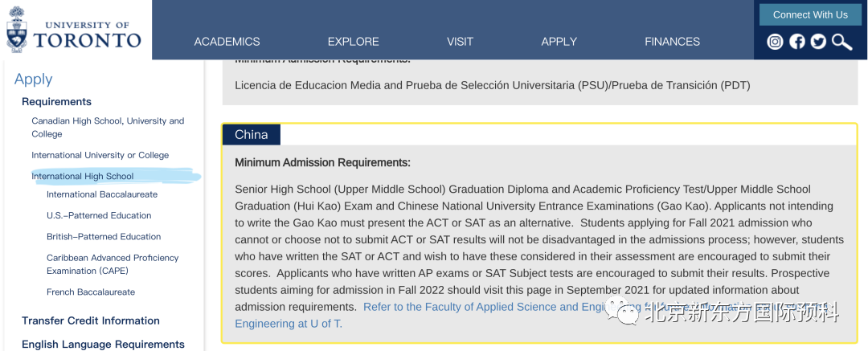Click the Faculty of Applied Science link
The image size is (868, 351).
[482, 308]
